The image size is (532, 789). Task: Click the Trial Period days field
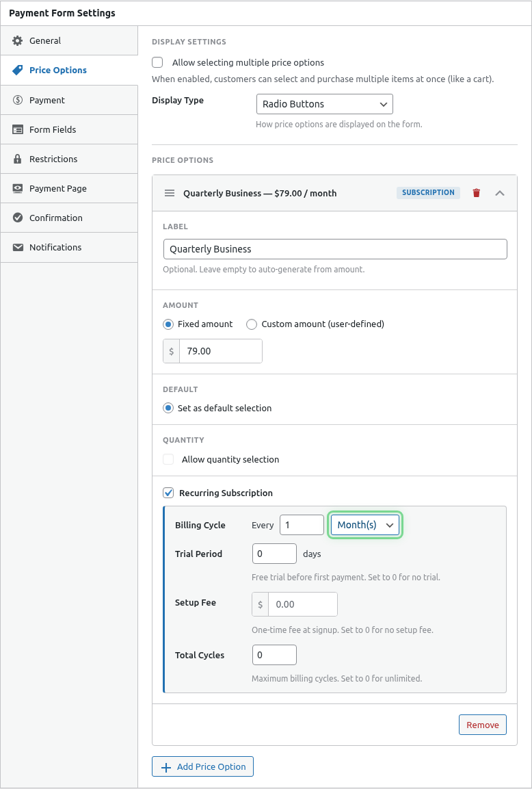point(274,554)
